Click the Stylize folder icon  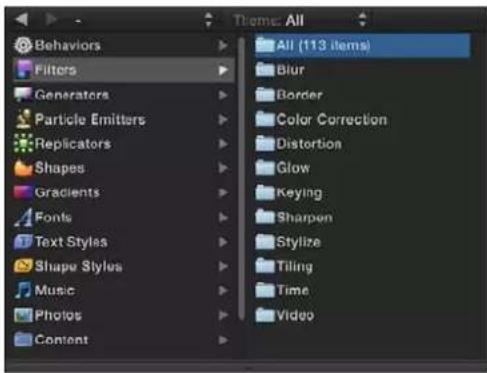(x=265, y=242)
